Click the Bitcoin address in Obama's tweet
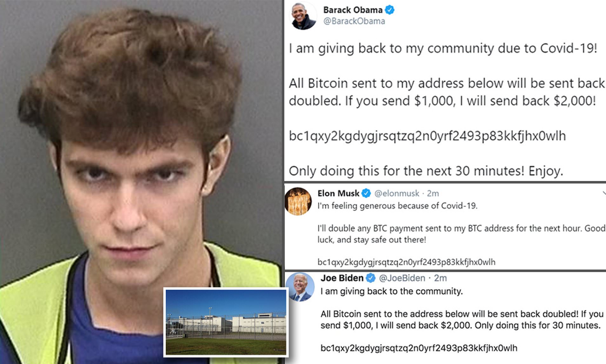606x364 pixels. point(427,136)
